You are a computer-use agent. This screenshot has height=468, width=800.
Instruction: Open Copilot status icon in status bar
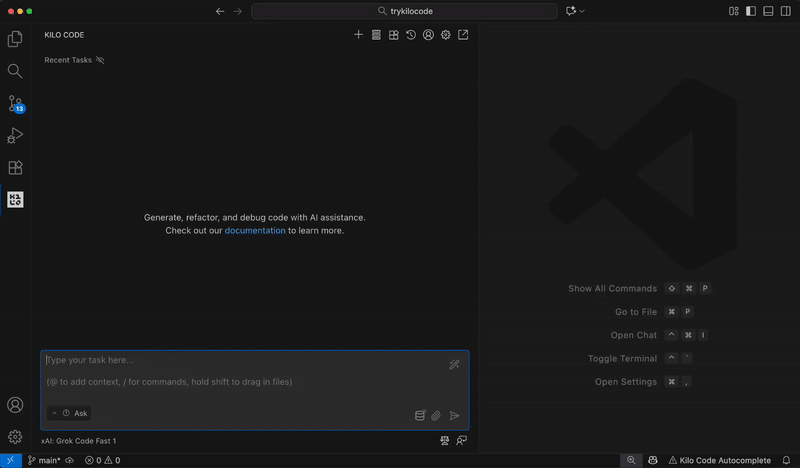click(653, 460)
